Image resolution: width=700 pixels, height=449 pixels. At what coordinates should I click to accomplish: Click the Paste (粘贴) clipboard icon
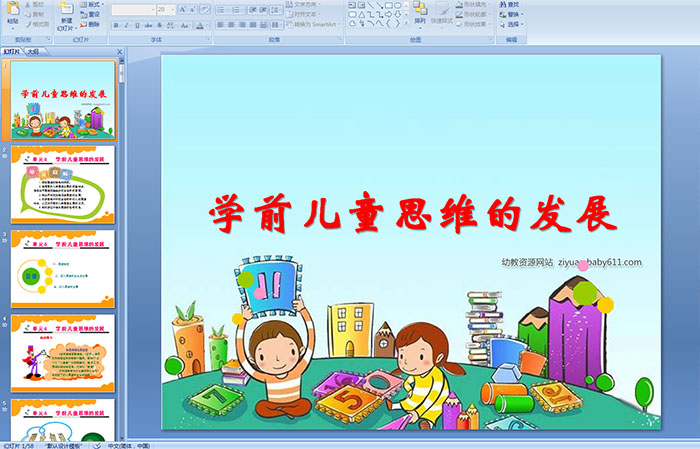13,8
